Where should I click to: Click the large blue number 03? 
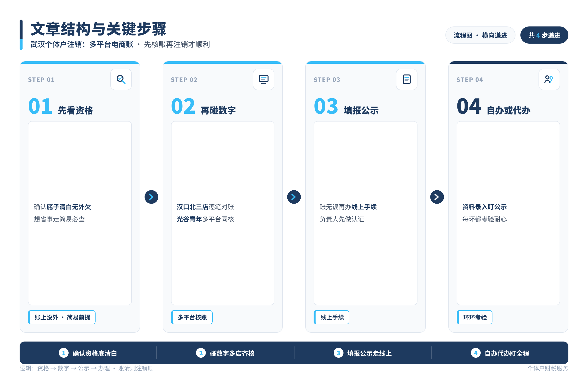pyautogui.click(x=326, y=106)
